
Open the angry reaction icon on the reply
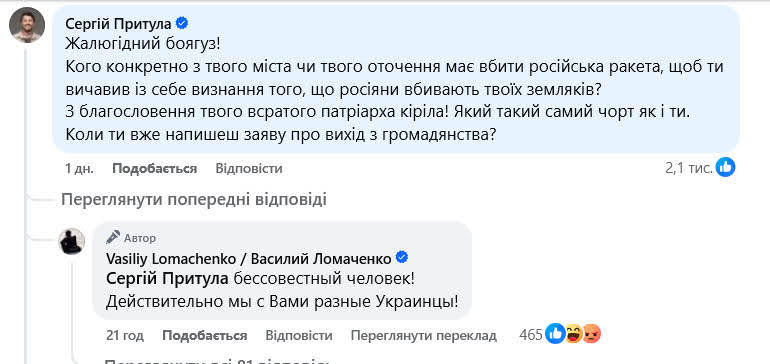pyautogui.click(x=592, y=335)
